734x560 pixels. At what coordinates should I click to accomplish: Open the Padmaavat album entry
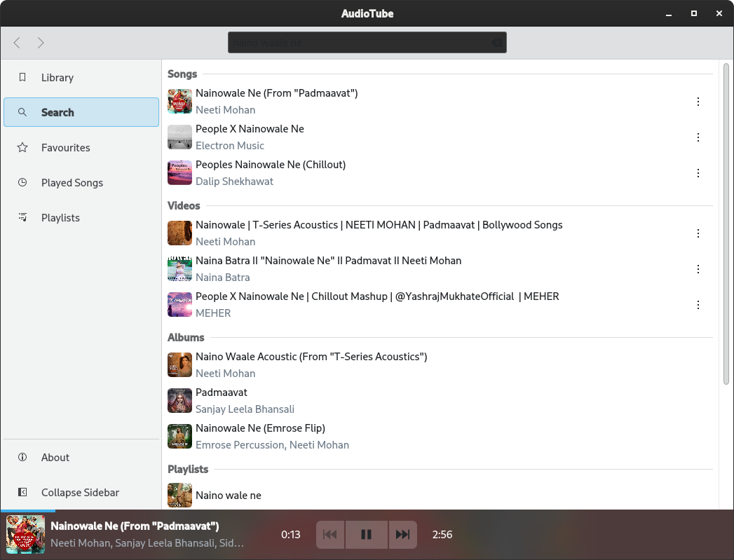(x=222, y=392)
